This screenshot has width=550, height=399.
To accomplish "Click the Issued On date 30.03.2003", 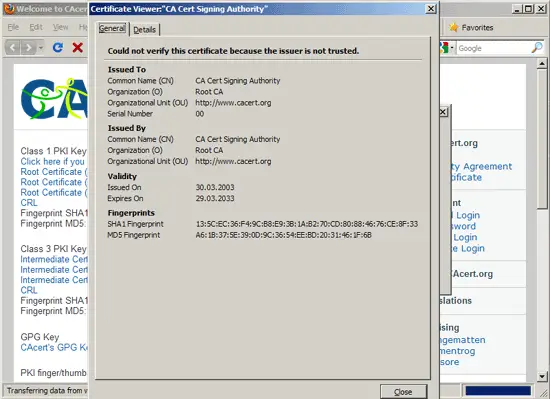I will click(x=215, y=187).
